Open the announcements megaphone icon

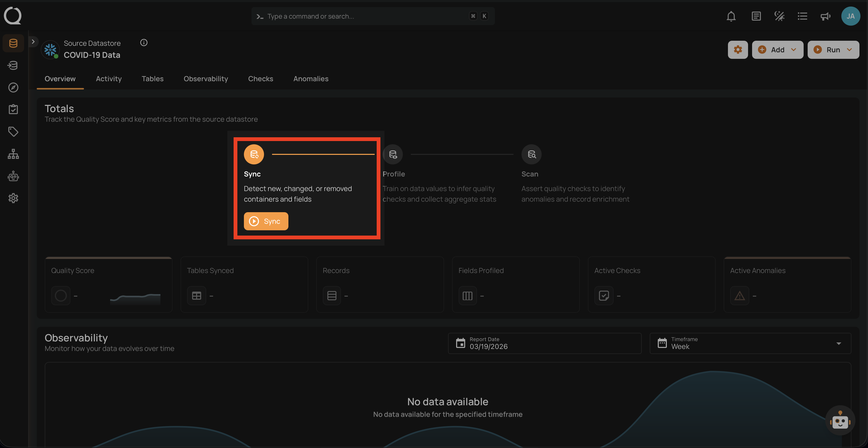pos(825,16)
